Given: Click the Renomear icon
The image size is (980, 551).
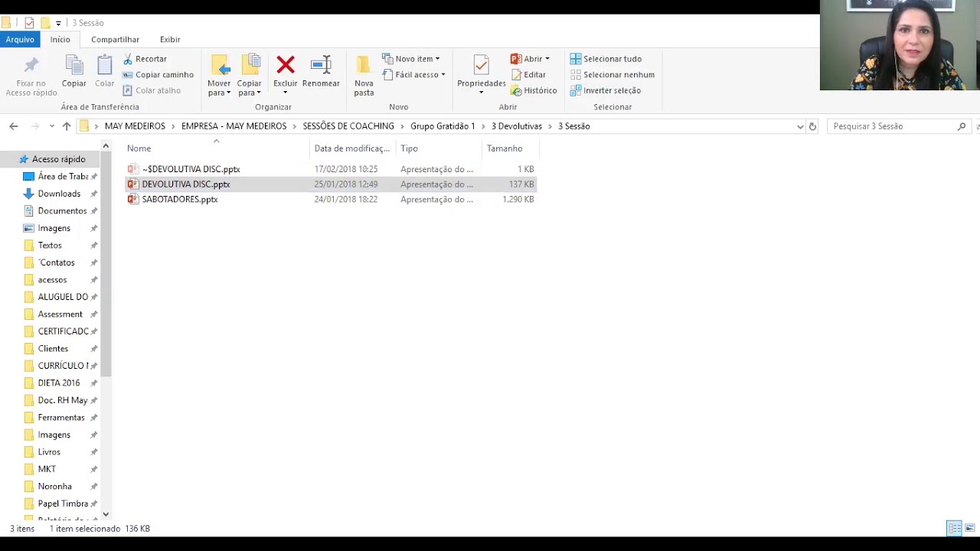Looking at the screenshot, I should tap(321, 65).
